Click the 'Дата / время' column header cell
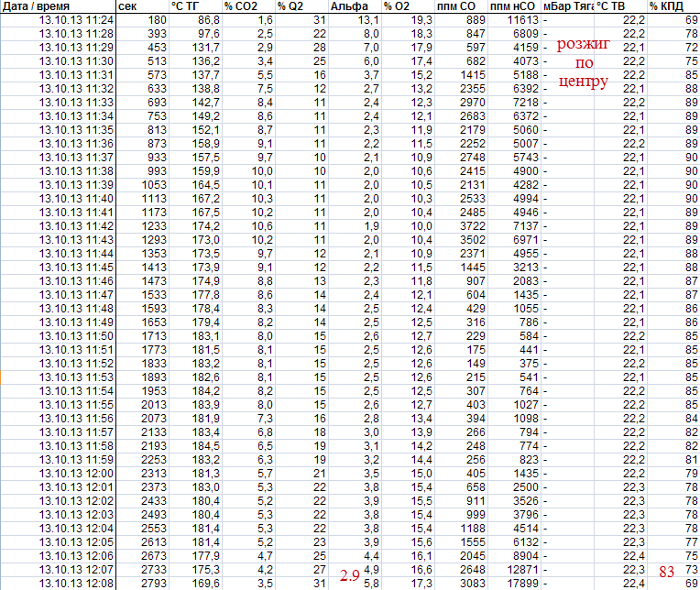This screenshot has width=700, height=590. [x=37, y=6]
